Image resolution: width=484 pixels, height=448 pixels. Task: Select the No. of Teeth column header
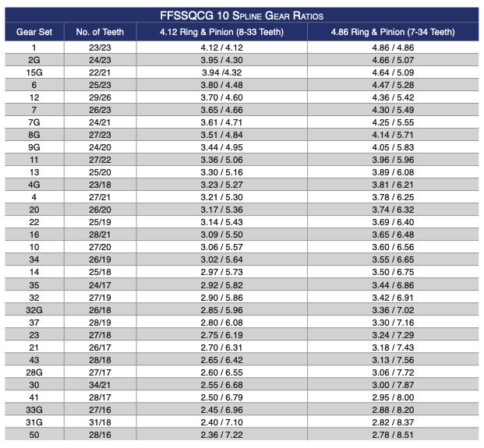(x=100, y=32)
